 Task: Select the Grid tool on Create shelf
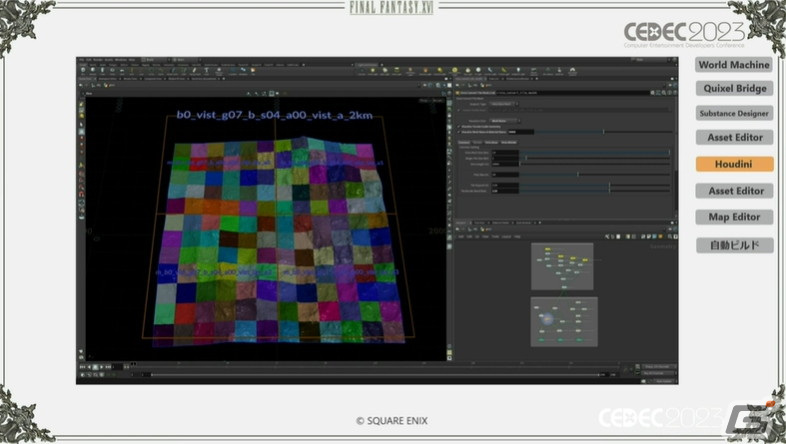(x=122, y=71)
